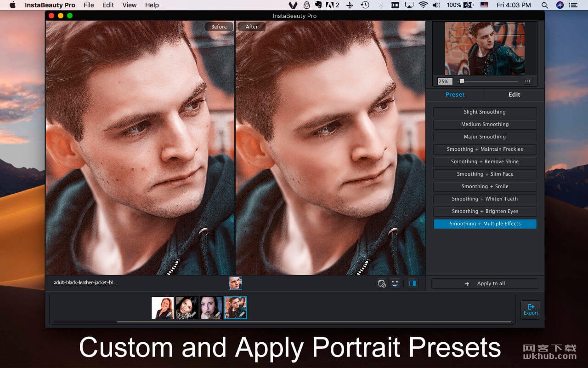Open the Wi-Fi status menu

click(x=423, y=5)
